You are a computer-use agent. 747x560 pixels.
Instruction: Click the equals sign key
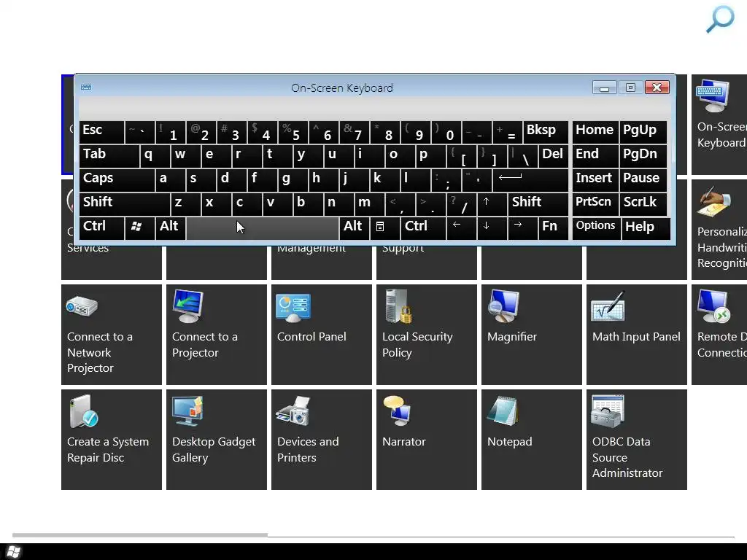coord(508,132)
